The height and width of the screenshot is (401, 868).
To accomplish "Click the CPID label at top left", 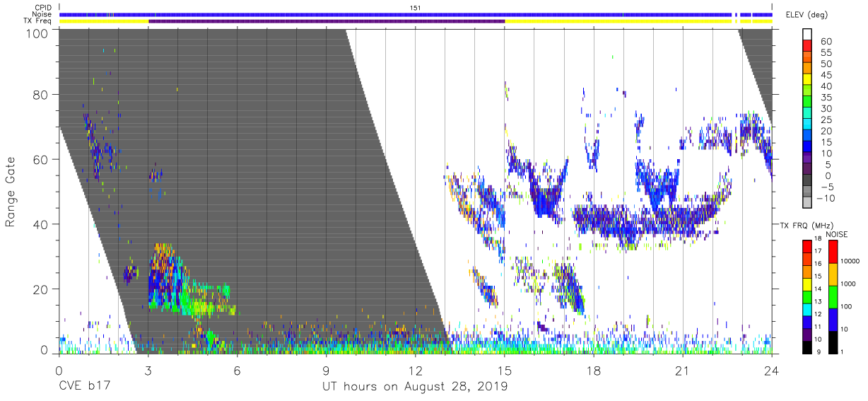I will click(x=42, y=8).
